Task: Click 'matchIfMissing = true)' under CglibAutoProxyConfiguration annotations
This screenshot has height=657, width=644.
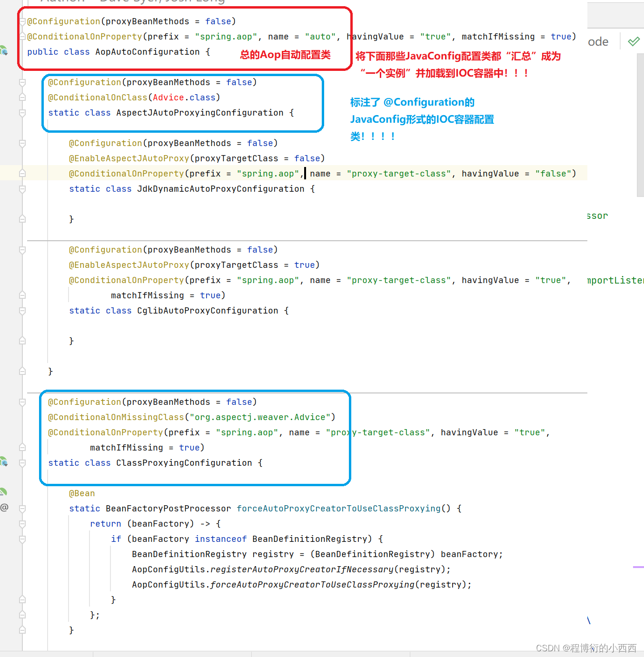Action: click(x=168, y=295)
